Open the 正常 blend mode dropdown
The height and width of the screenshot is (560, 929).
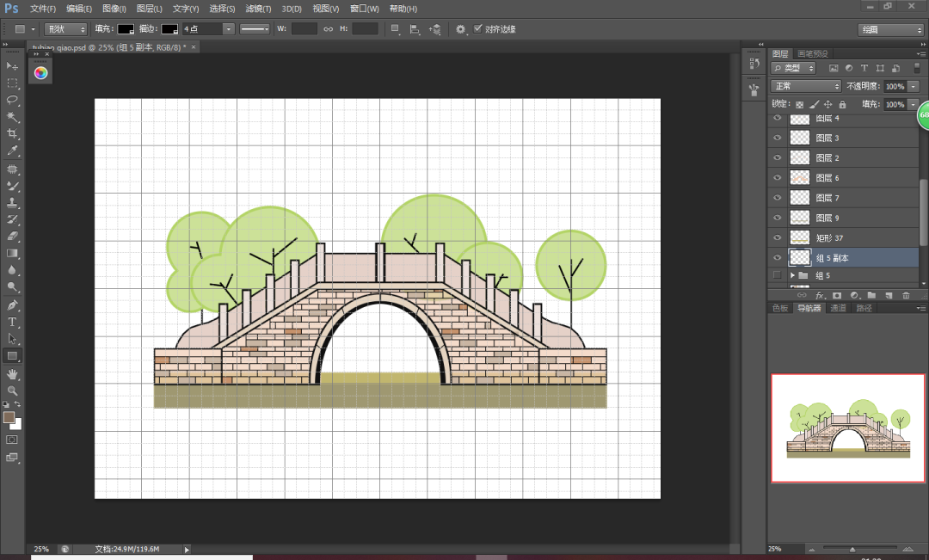click(x=806, y=86)
